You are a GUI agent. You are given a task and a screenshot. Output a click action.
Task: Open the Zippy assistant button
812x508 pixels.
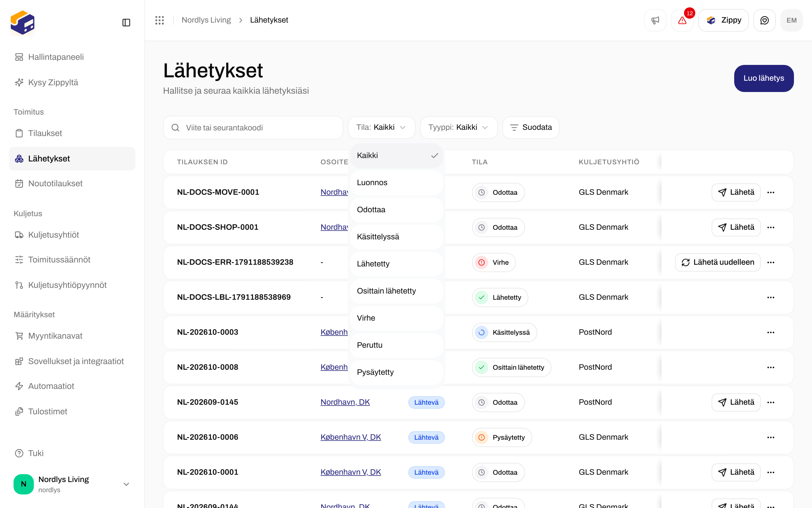723,20
